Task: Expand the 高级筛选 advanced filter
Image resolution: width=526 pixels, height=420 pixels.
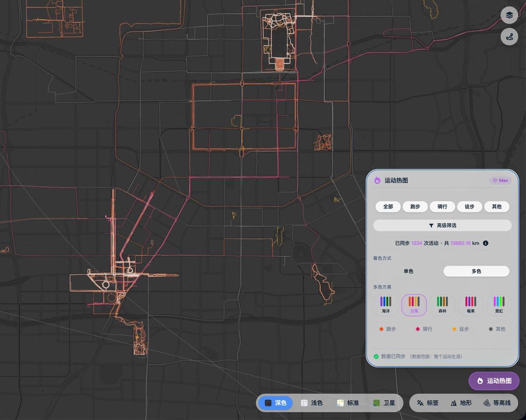Action: (x=442, y=225)
